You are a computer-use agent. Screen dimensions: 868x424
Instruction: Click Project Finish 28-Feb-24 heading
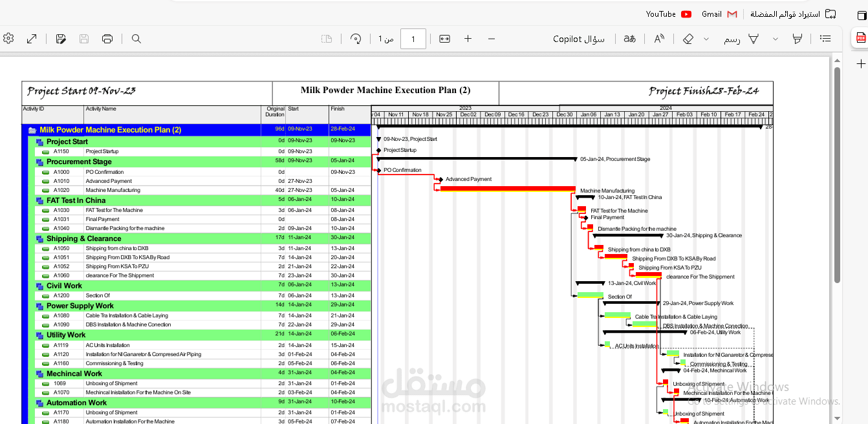(x=704, y=91)
